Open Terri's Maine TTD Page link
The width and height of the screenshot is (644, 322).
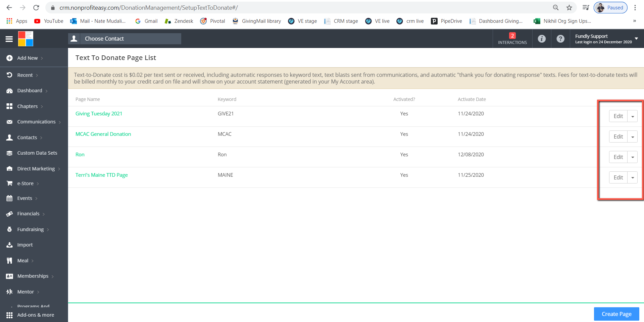tap(102, 175)
